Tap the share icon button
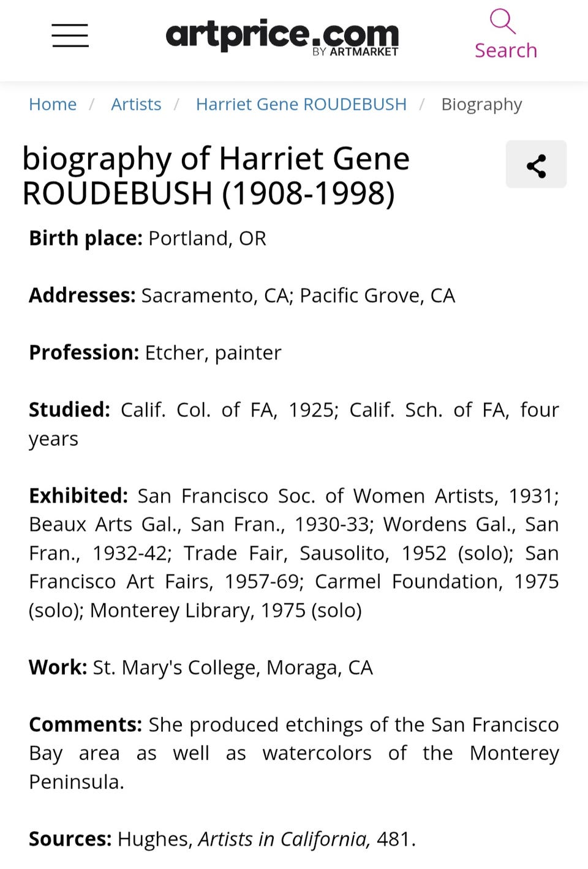The width and height of the screenshot is (588, 869). click(536, 164)
